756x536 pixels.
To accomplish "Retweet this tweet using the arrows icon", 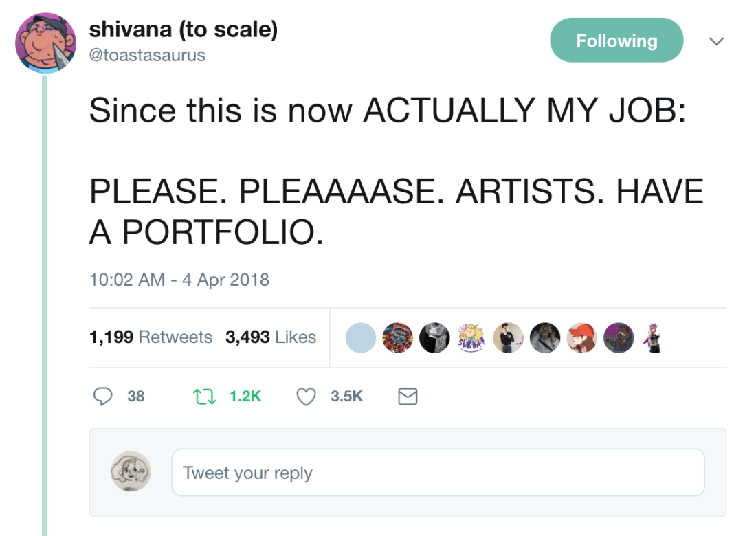I will pos(203,396).
